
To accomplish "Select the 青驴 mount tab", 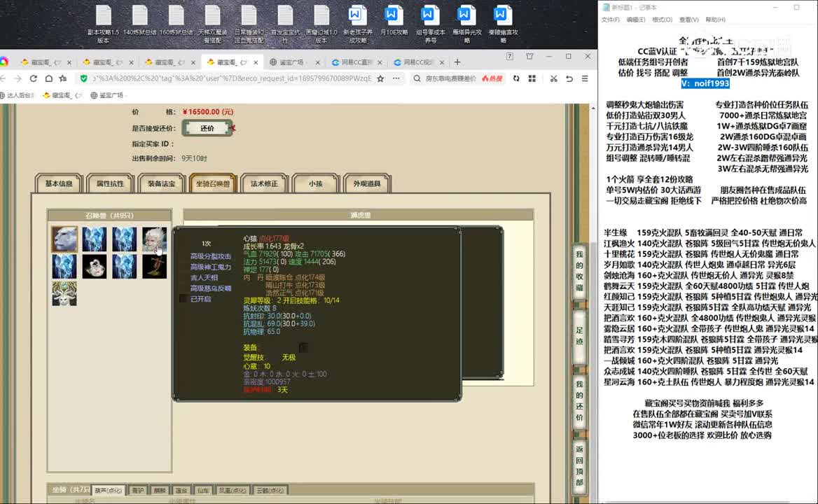I will [138, 490].
